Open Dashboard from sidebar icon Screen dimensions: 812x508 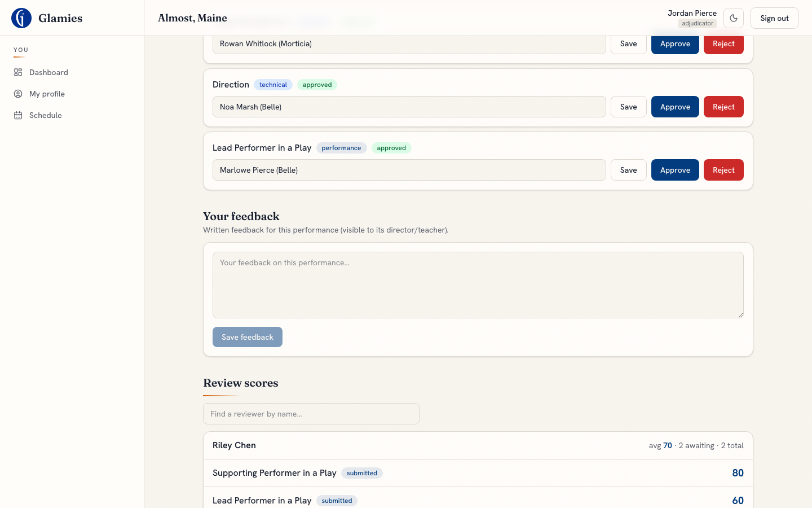(18, 72)
